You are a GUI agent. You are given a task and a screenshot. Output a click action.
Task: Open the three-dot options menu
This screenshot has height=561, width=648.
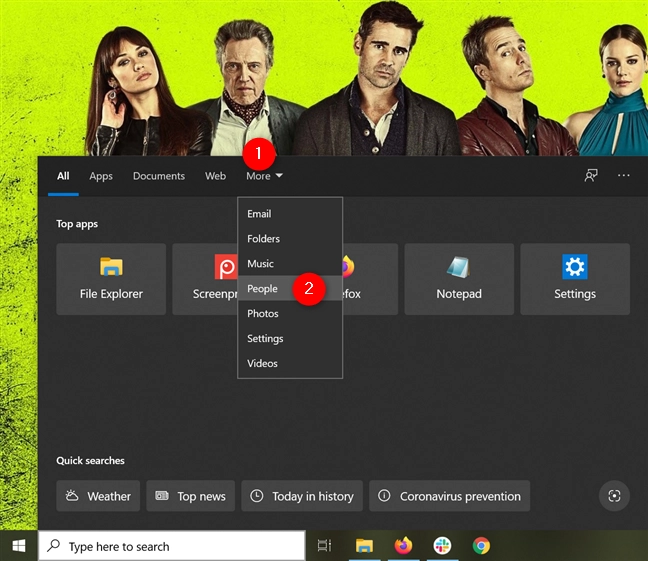click(624, 175)
